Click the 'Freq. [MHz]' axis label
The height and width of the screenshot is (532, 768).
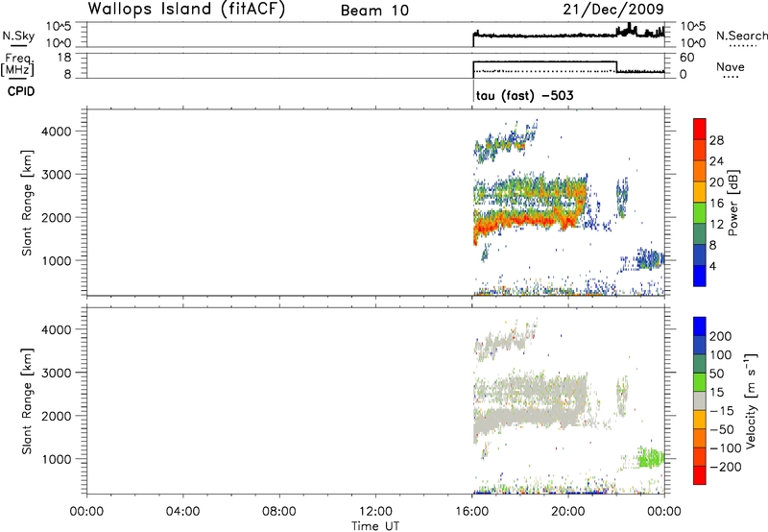(x=18, y=64)
